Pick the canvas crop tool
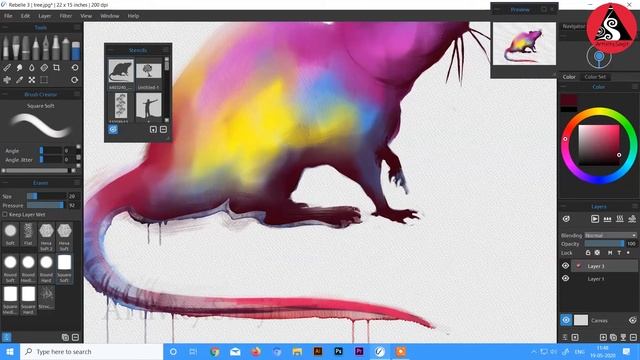The height and width of the screenshot is (360, 640). click(56, 68)
